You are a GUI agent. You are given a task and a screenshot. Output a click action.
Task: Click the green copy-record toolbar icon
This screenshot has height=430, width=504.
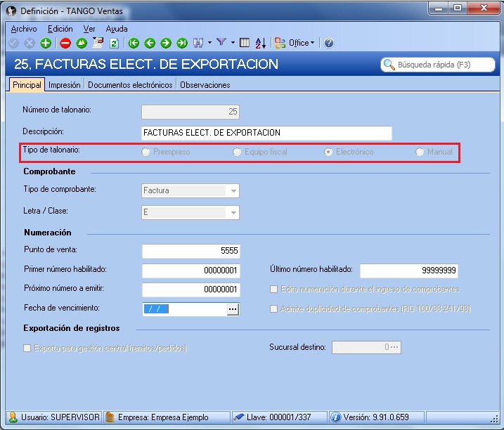point(82,43)
